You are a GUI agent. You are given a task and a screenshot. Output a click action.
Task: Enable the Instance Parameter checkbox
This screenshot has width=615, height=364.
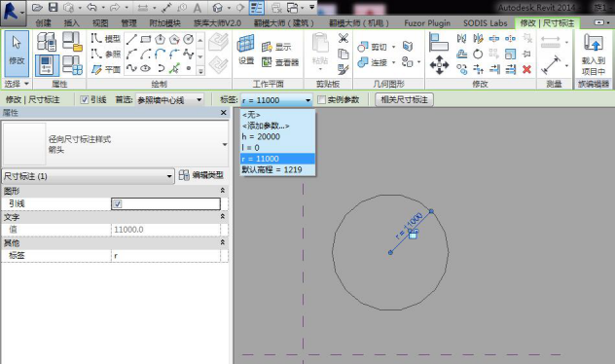click(x=321, y=99)
